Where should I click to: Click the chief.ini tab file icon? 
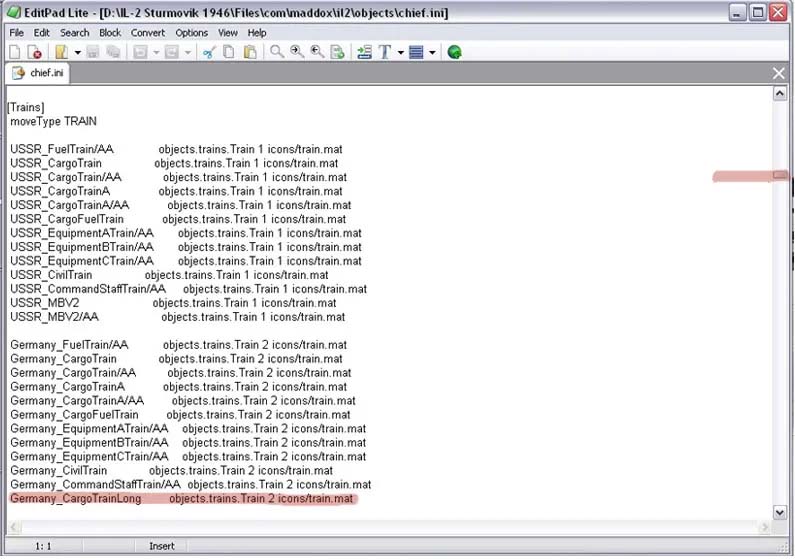click(18, 73)
